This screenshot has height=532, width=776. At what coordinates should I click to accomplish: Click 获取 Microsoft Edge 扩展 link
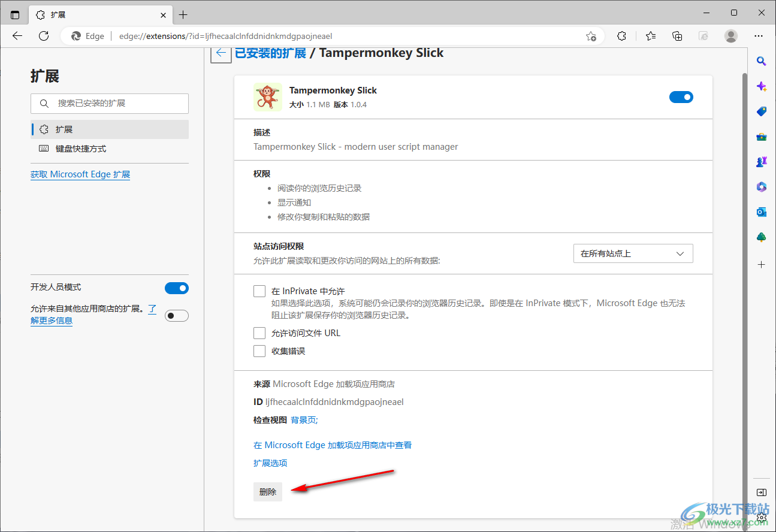pyautogui.click(x=80, y=174)
